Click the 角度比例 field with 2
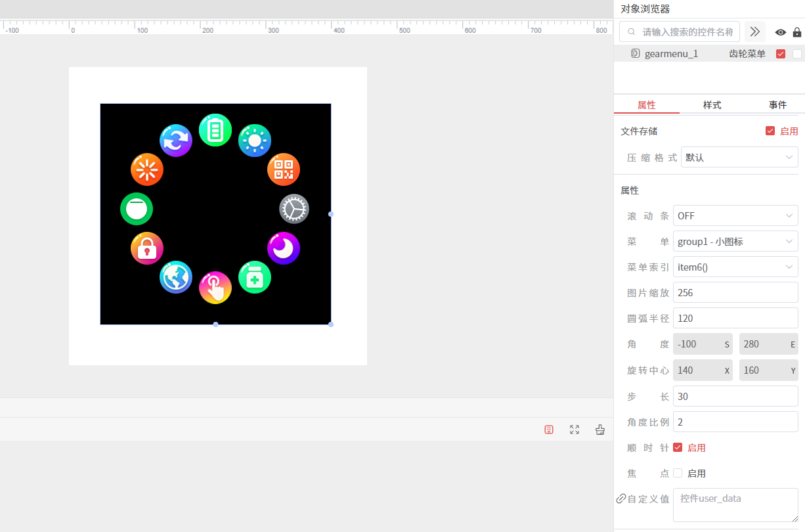805x532 pixels. tap(735, 422)
